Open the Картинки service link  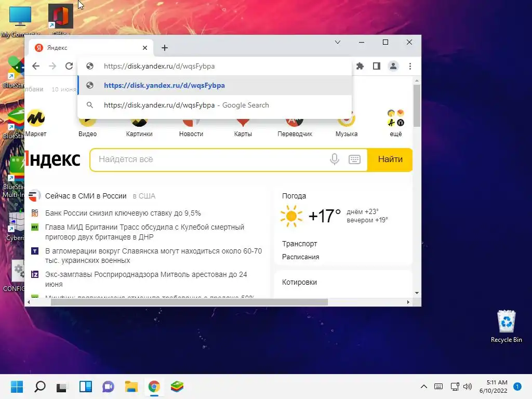click(139, 134)
